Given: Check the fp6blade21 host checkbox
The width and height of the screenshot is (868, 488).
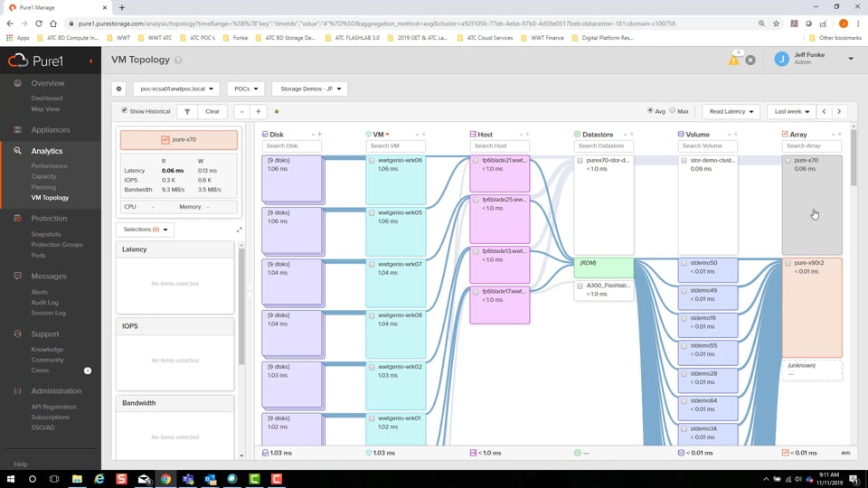Looking at the screenshot, I should (x=476, y=161).
